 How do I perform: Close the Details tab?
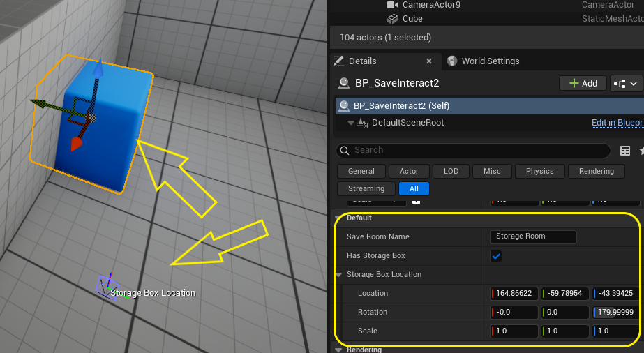pos(429,61)
